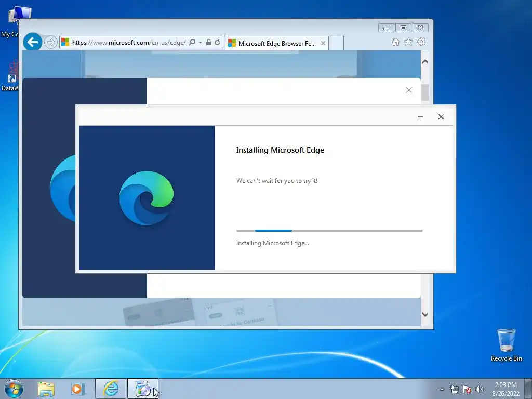Screen dimensions: 532x399
Task: Open the Windows Start menu
Action: (x=14, y=389)
